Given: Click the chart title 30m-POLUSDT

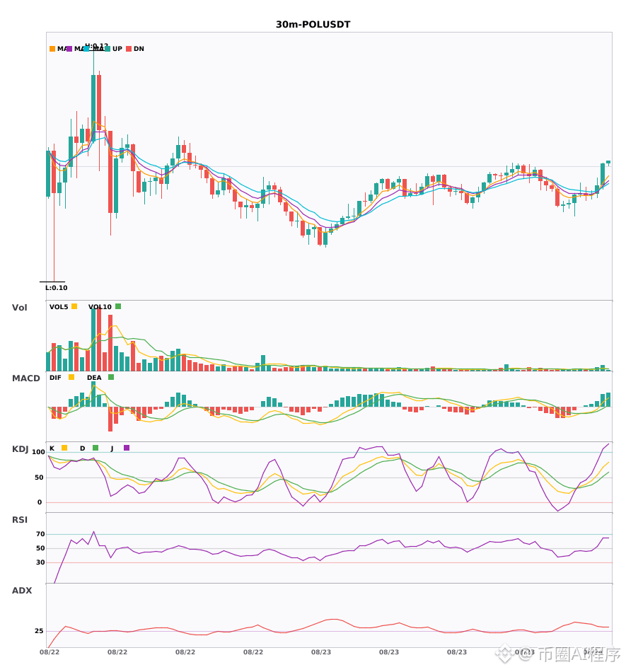Looking at the screenshot, I should coord(313,25).
